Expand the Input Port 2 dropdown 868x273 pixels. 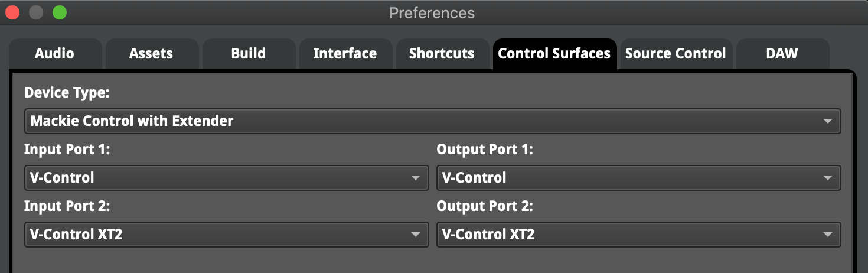coord(226,235)
